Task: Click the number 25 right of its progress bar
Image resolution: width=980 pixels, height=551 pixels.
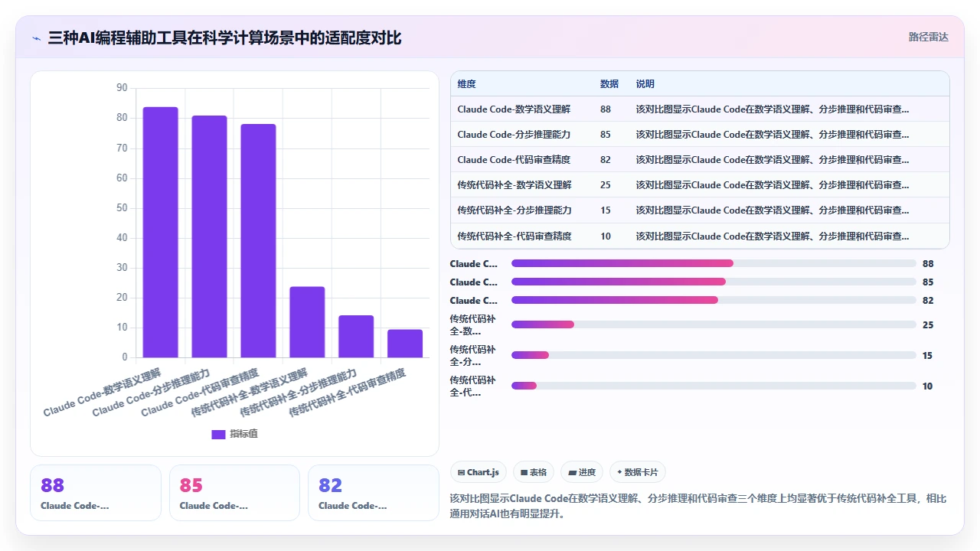Action: coord(928,325)
